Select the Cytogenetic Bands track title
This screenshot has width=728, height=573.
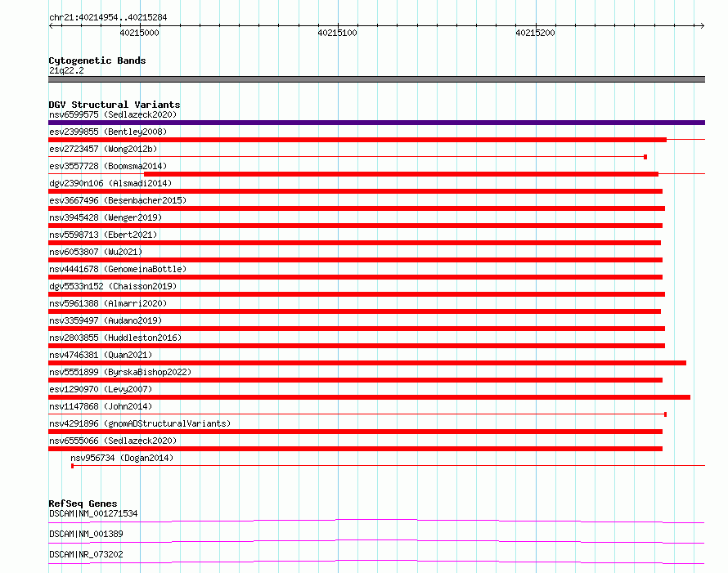[x=97, y=60]
